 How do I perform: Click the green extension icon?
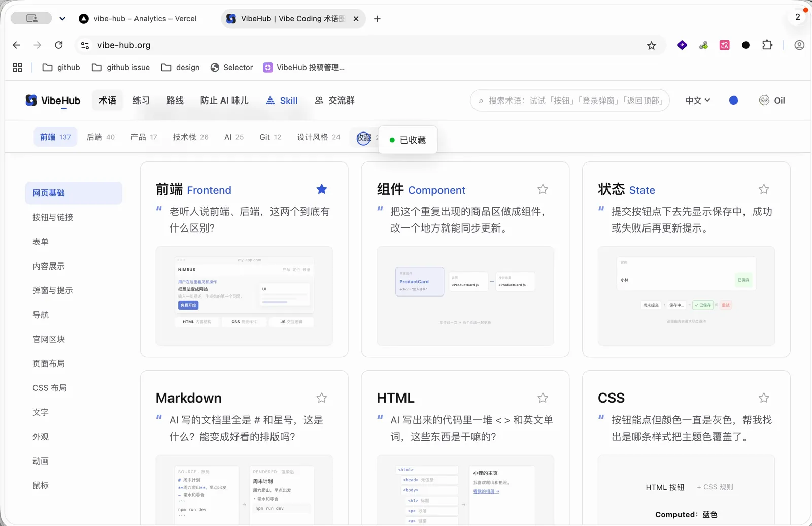tap(703, 45)
